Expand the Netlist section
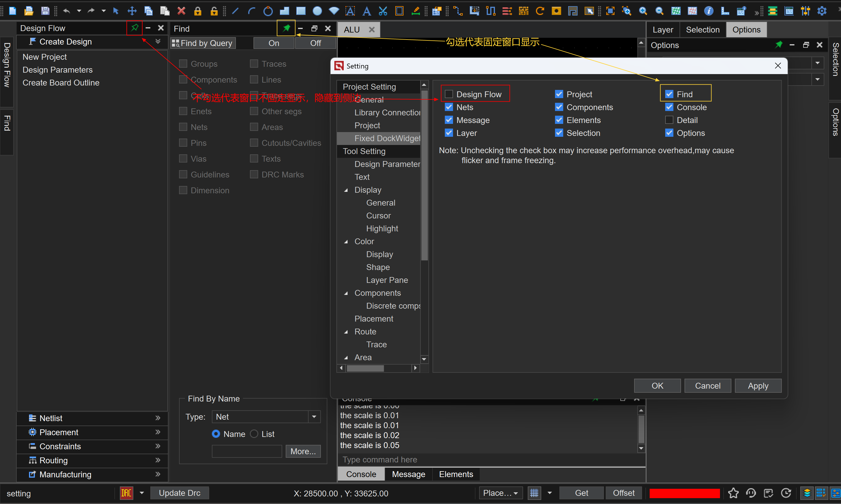The height and width of the screenshot is (504, 841). coord(158,418)
